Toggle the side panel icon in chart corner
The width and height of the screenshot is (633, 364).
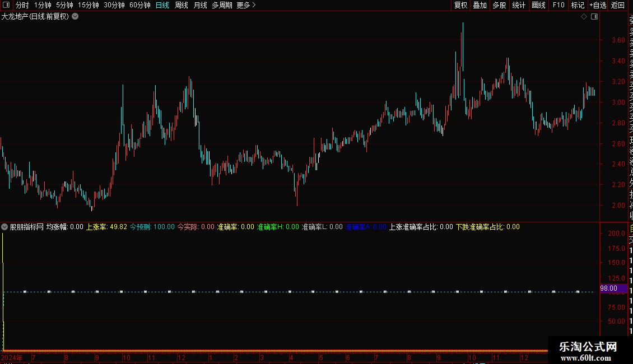[x=594, y=17]
